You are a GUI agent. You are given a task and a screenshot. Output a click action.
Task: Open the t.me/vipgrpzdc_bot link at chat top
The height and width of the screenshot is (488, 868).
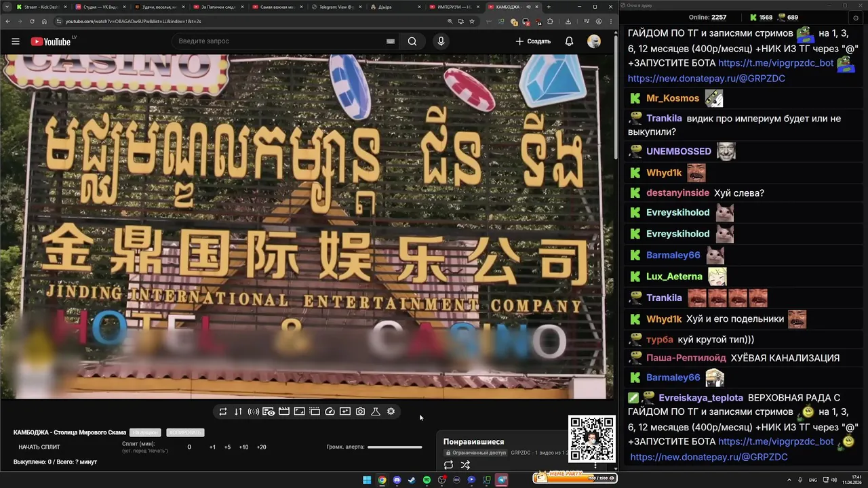(776, 63)
